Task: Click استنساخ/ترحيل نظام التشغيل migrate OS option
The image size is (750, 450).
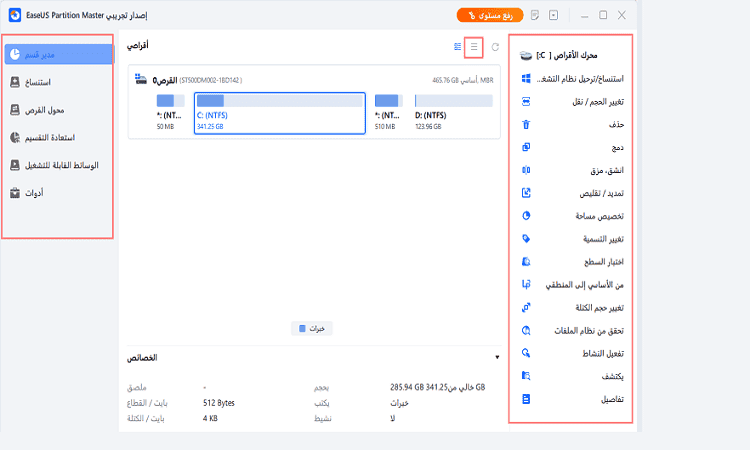Action: click(x=572, y=79)
